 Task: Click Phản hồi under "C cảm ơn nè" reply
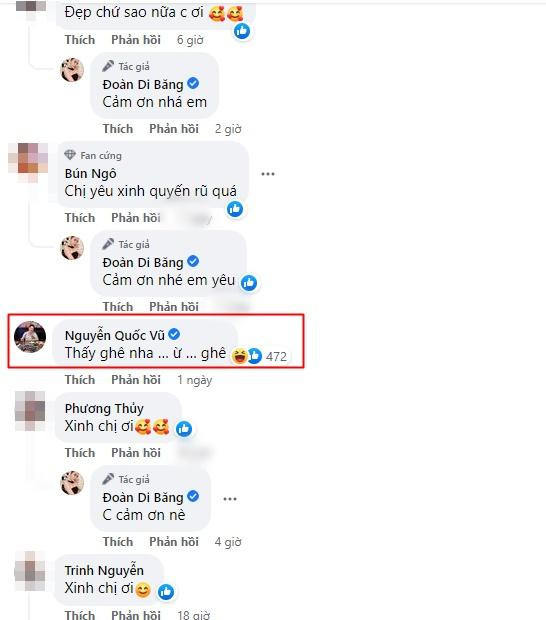[174, 542]
